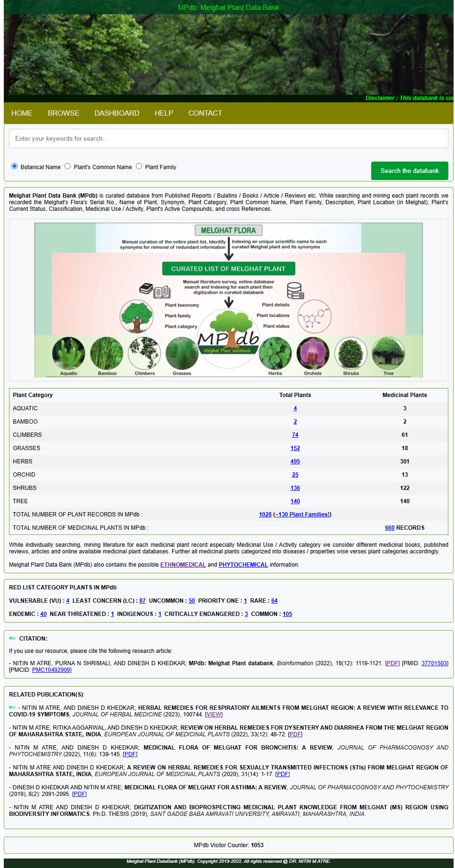Select the Botanical Name radio button
The image size is (455, 868).
coord(14,166)
